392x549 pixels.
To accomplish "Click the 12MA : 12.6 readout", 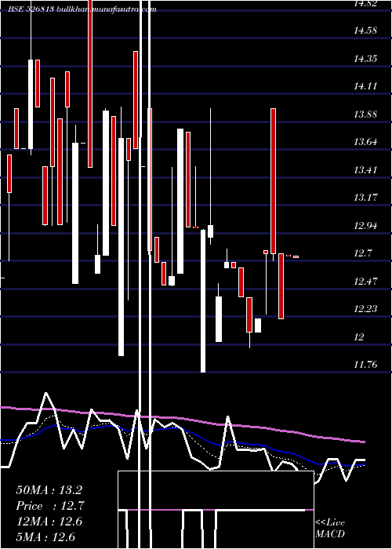I will coord(49,522).
